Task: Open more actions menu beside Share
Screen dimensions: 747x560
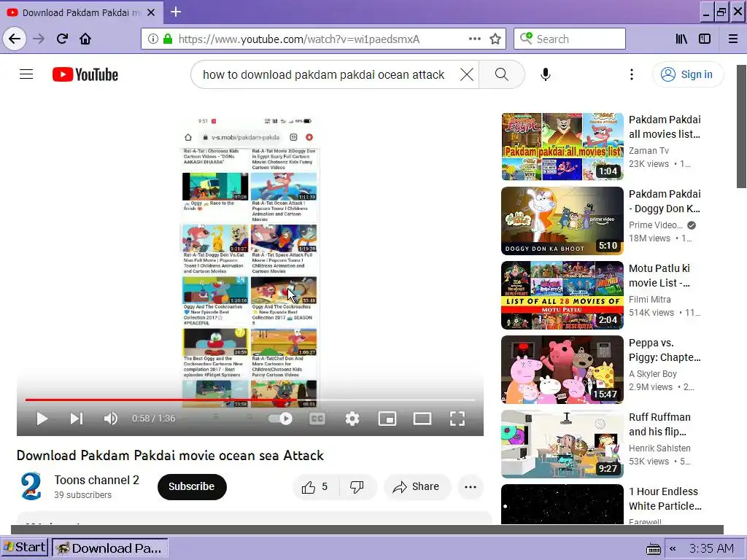Action: pyautogui.click(x=471, y=486)
